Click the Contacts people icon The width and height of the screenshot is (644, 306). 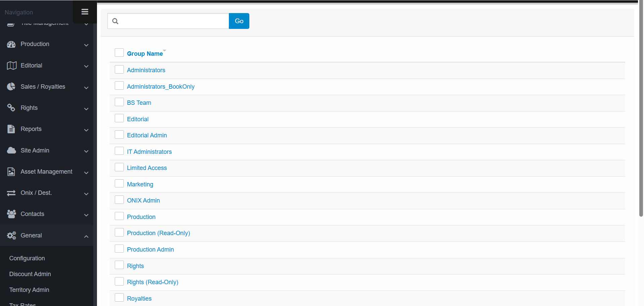click(11, 214)
